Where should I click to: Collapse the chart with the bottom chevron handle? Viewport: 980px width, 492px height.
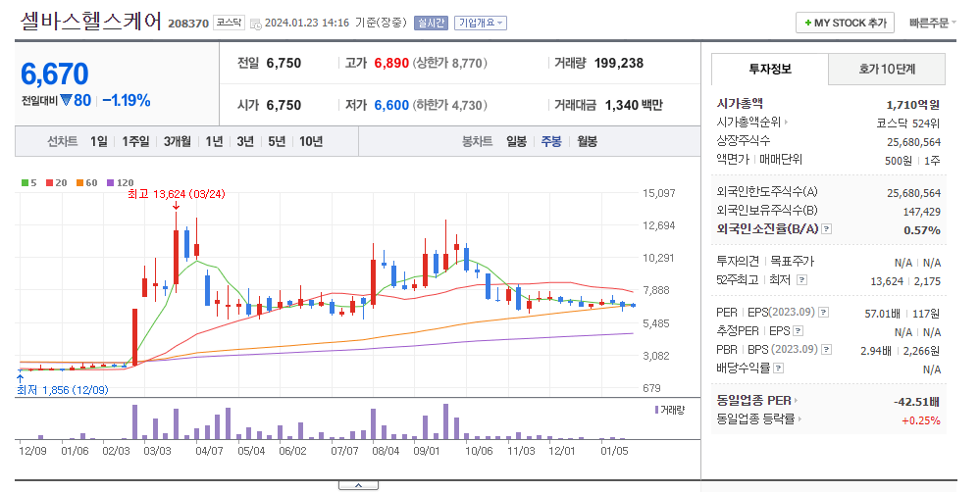tap(358, 485)
